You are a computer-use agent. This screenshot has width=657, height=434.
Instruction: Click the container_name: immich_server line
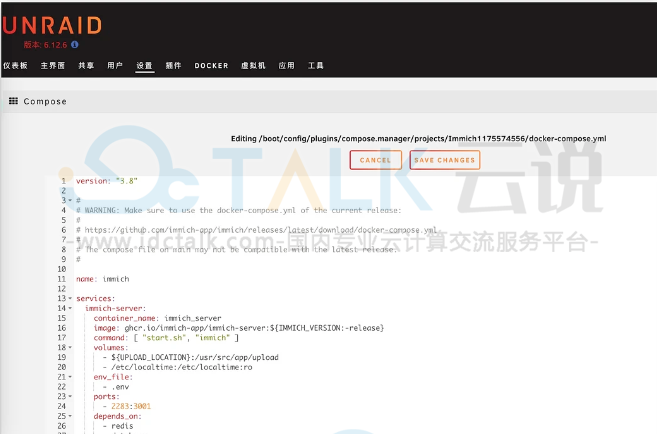(x=158, y=318)
